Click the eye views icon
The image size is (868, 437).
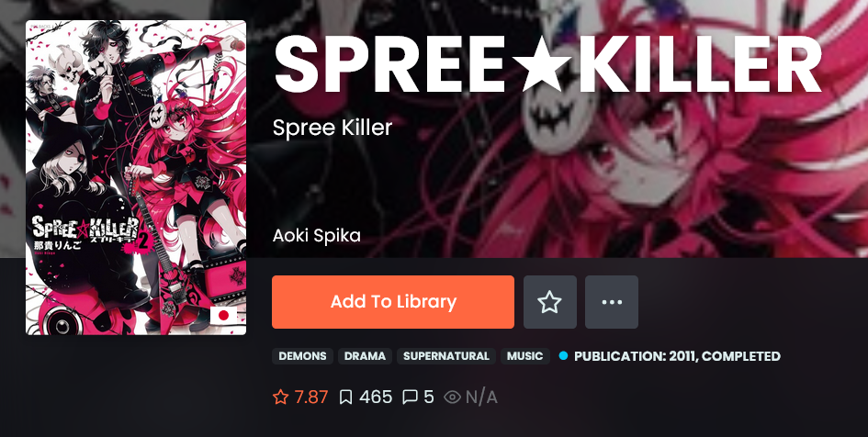(452, 398)
